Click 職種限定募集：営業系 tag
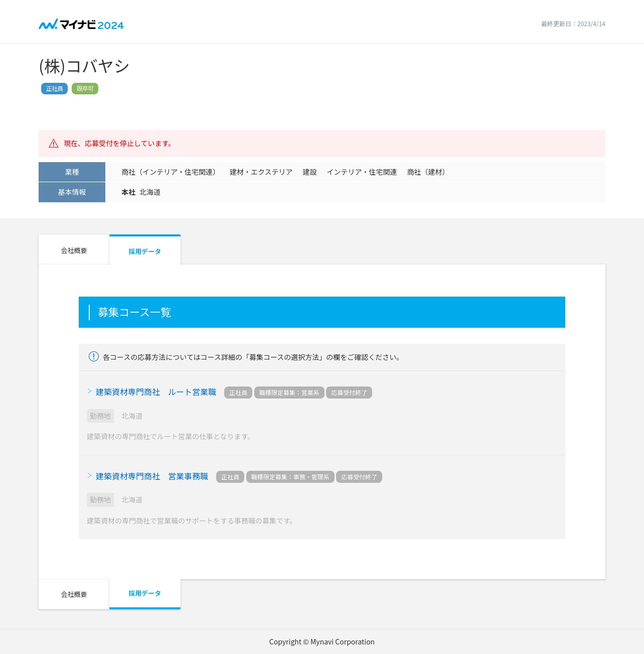This screenshot has height=654, width=644. [x=289, y=393]
